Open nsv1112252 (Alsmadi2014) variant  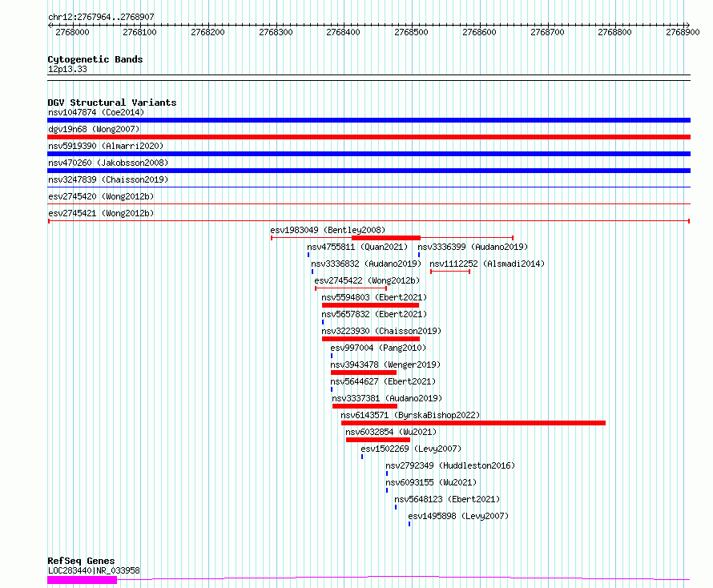pyautogui.click(x=487, y=264)
